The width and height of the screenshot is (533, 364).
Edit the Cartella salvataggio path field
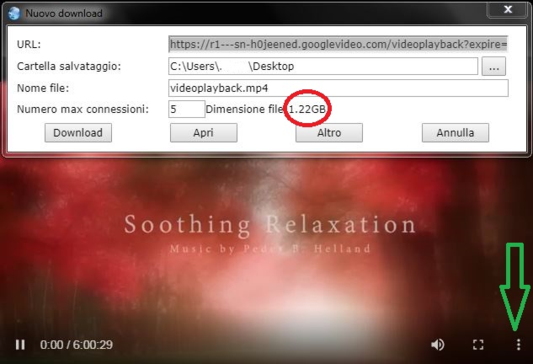click(x=323, y=66)
